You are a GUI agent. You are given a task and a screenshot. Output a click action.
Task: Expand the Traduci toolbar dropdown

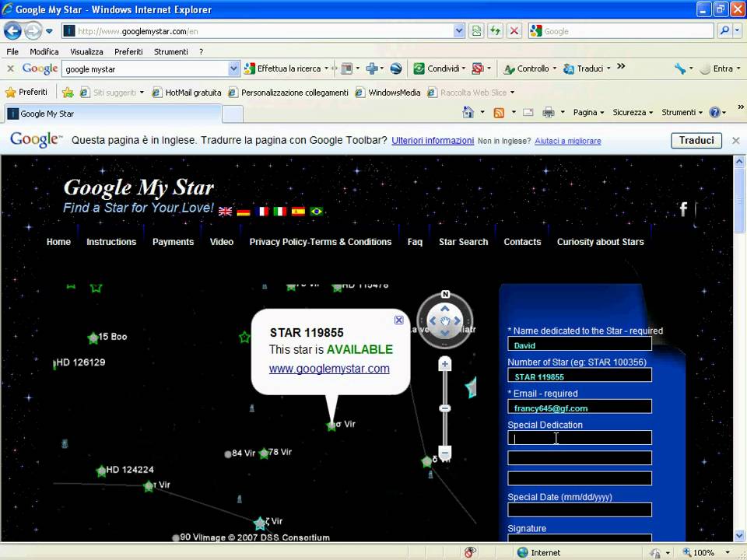[x=608, y=68]
